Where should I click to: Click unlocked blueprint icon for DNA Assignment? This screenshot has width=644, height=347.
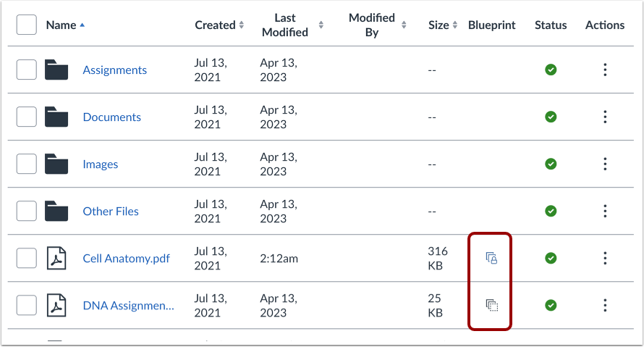point(491,306)
